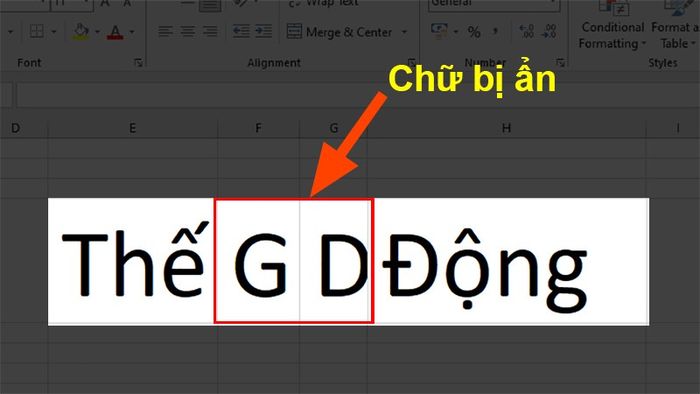Open the General number format box
Viewport: 700px width, 394px height.
pos(494,4)
